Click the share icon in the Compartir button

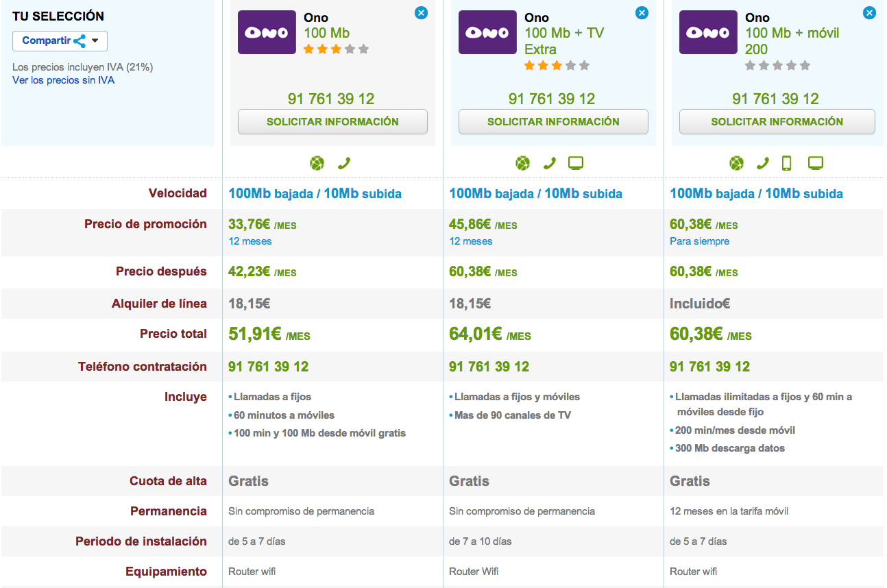click(x=80, y=41)
